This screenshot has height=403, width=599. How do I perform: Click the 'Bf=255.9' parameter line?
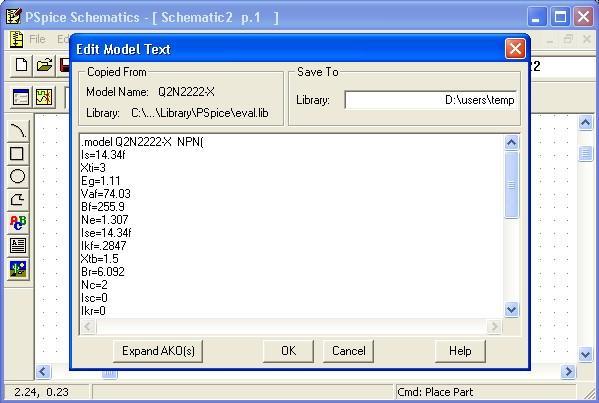click(x=103, y=207)
